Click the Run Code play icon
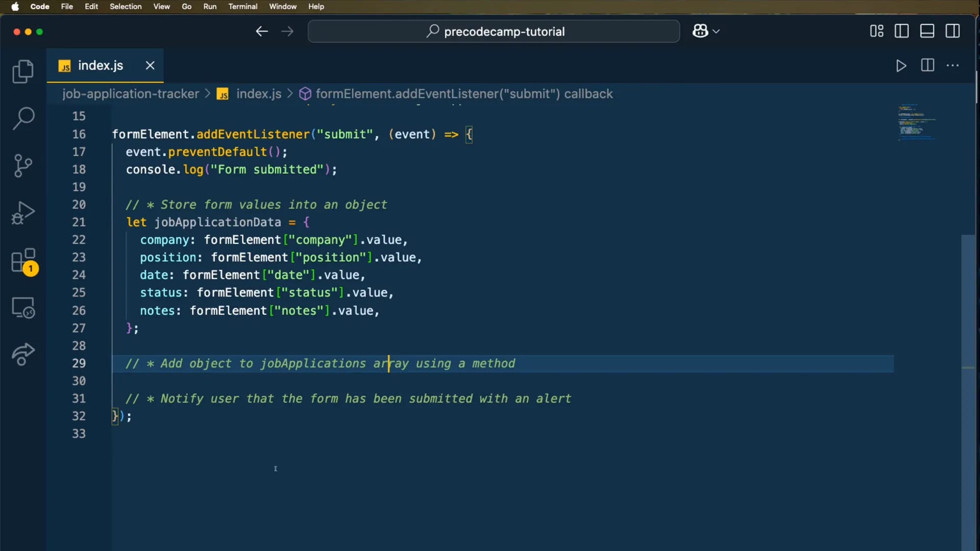The image size is (980, 551). 901,66
